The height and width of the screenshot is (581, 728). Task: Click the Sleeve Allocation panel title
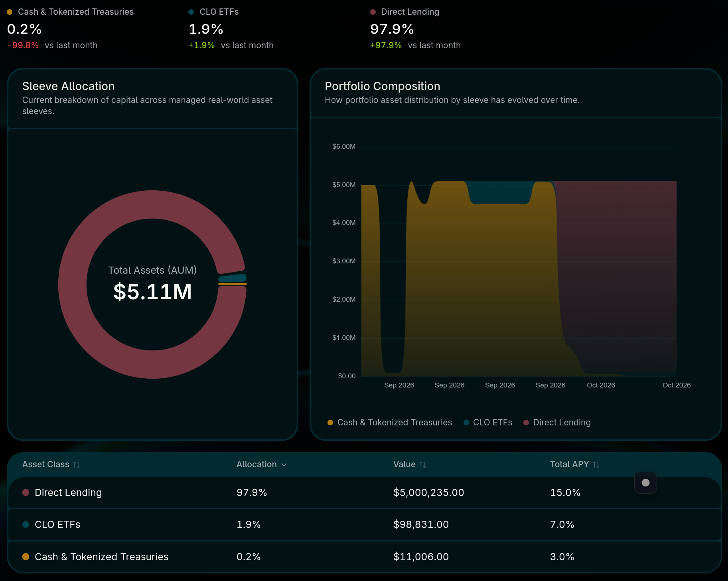pos(68,86)
